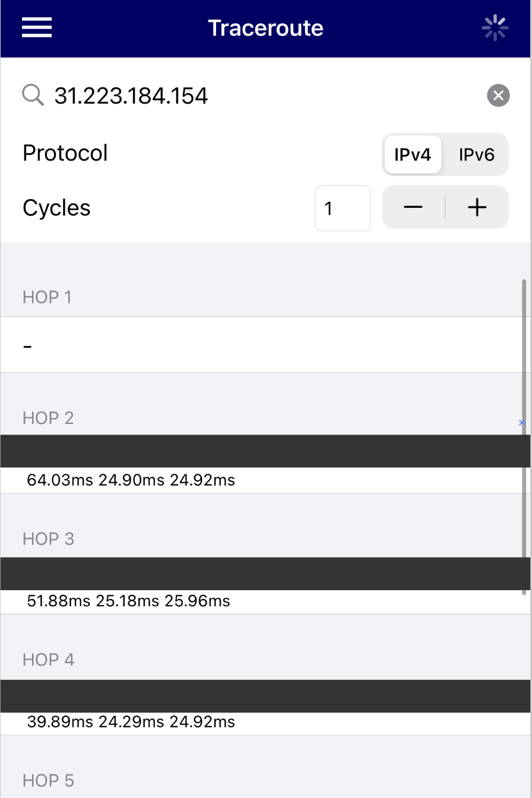
Task: Click the Cycles number input field
Action: coord(343,208)
